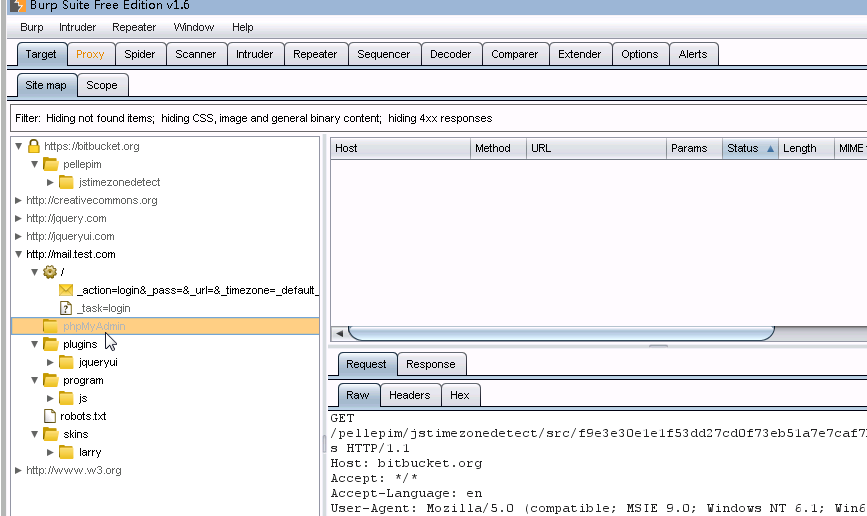Sort table by the Method column header

498,148
